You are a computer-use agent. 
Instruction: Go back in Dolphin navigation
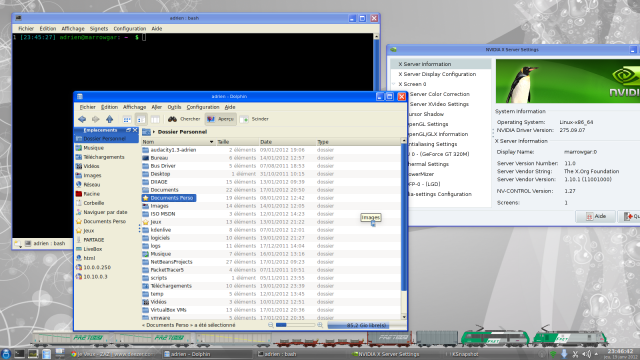point(82,119)
